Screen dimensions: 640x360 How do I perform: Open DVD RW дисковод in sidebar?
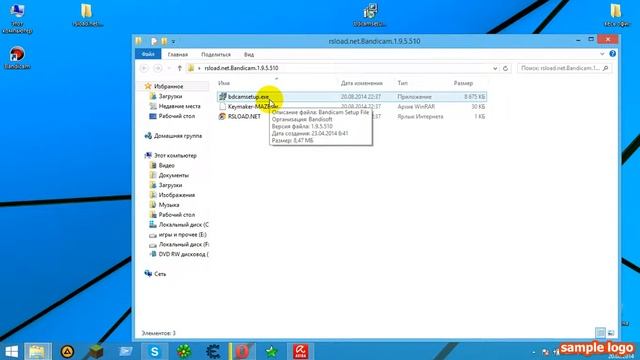point(183,254)
